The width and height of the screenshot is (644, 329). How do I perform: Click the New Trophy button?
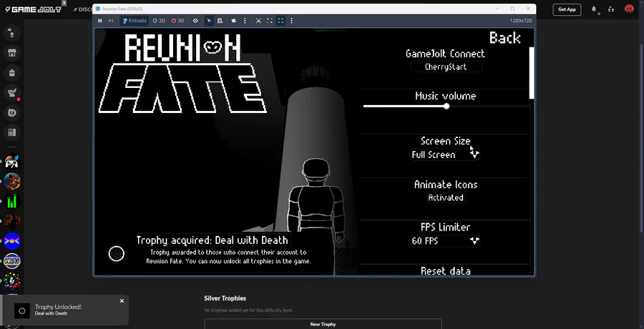click(x=323, y=324)
